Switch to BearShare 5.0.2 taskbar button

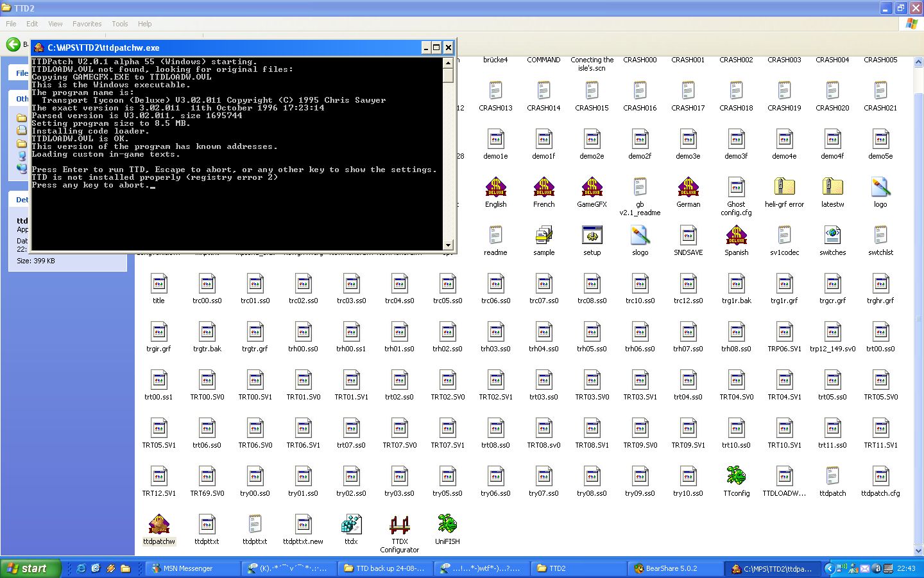point(675,568)
